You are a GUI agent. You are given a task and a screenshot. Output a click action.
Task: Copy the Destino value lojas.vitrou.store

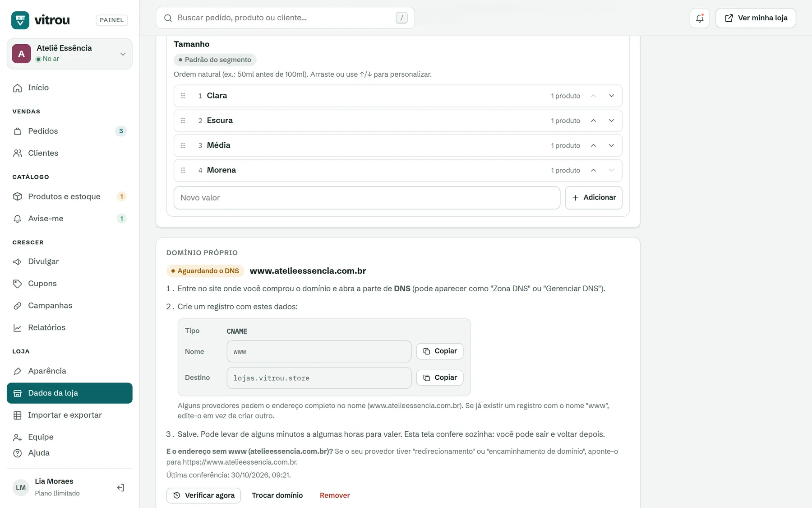(440, 378)
